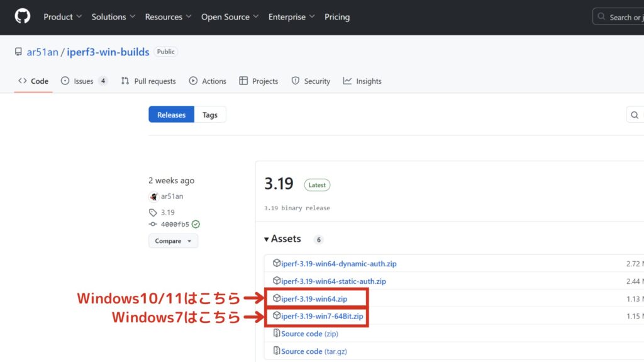The height and width of the screenshot is (362, 644).
Task: Open the 3.19 tag link
Action: click(x=167, y=212)
